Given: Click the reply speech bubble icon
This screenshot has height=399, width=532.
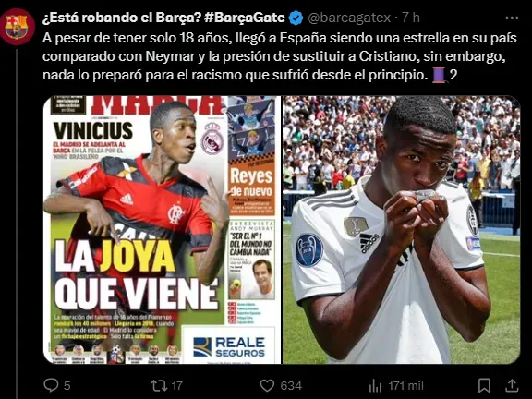Looking at the screenshot, I should click(x=51, y=385).
